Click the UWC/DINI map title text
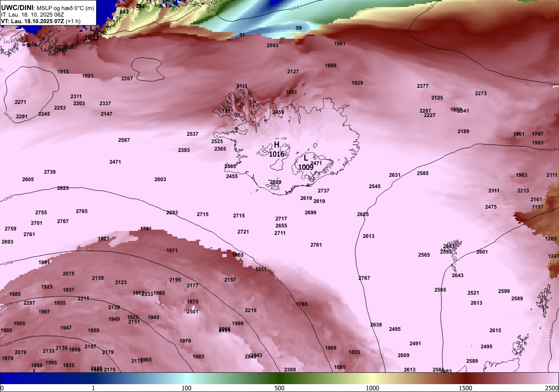 tap(47, 8)
